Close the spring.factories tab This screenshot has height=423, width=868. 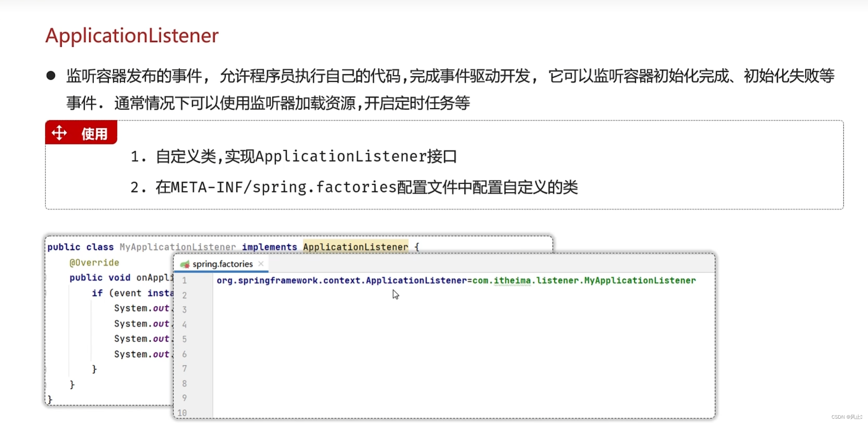(x=261, y=264)
